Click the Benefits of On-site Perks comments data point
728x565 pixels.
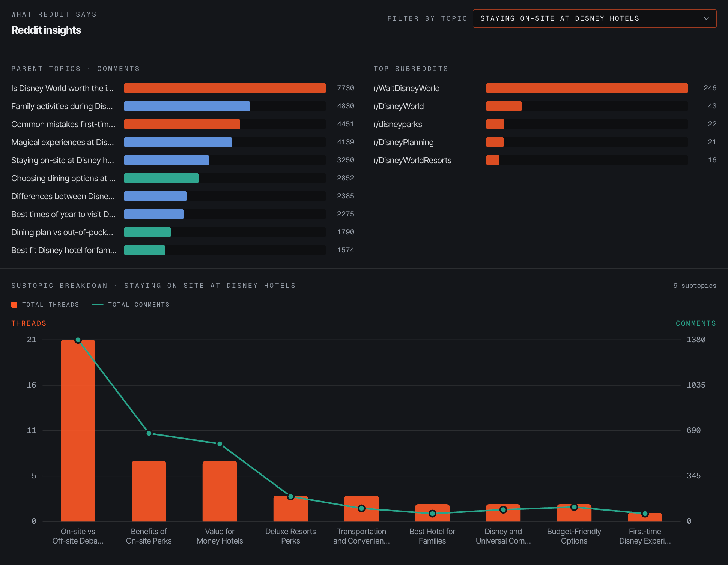coord(149,433)
